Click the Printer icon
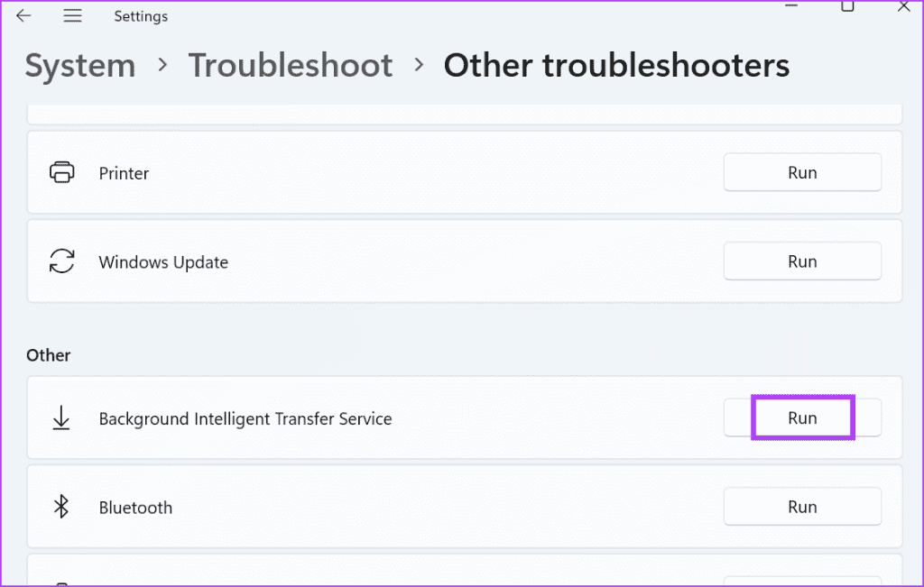Image resolution: width=924 pixels, height=587 pixels. (x=61, y=172)
